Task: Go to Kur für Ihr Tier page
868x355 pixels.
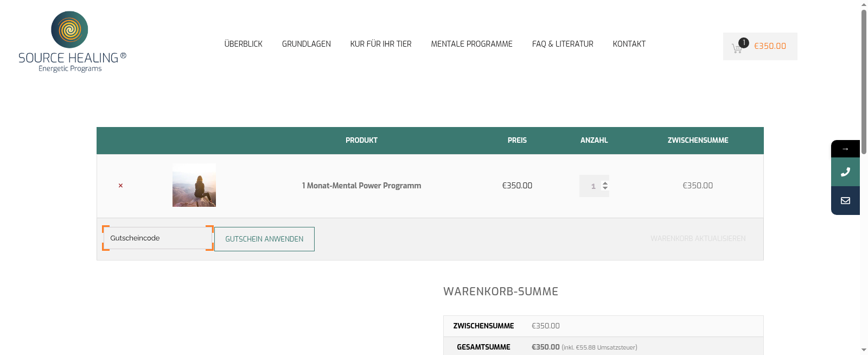Action: coord(381,44)
